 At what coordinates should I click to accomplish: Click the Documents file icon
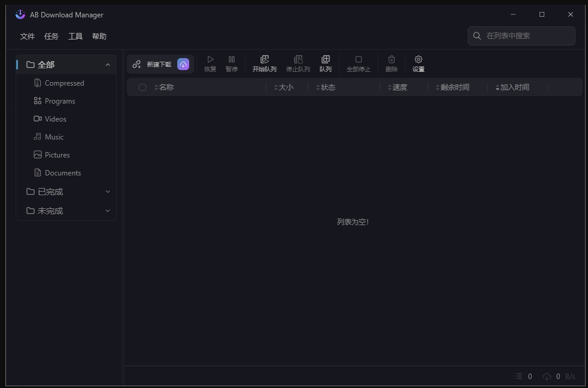38,173
